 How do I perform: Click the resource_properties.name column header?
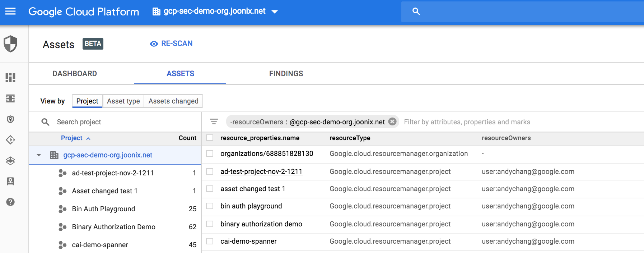[x=260, y=138]
